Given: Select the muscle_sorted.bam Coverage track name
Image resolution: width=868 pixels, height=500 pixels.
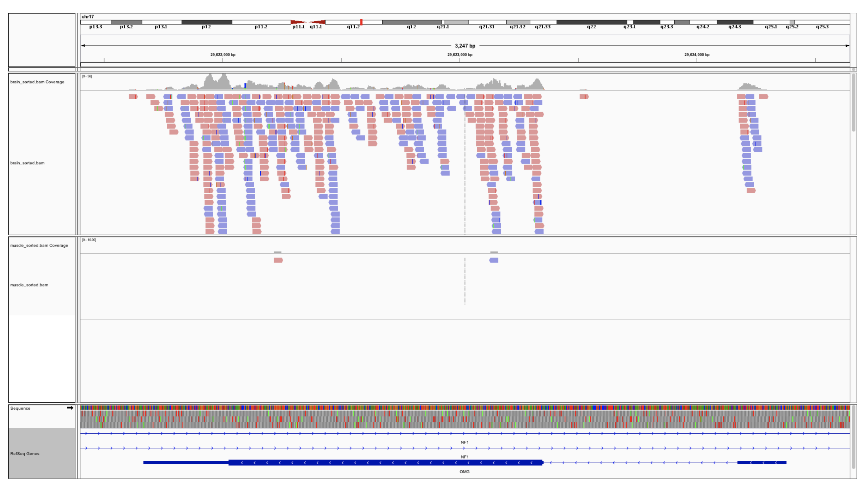Looking at the screenshot, I should (x=39, y=246).
